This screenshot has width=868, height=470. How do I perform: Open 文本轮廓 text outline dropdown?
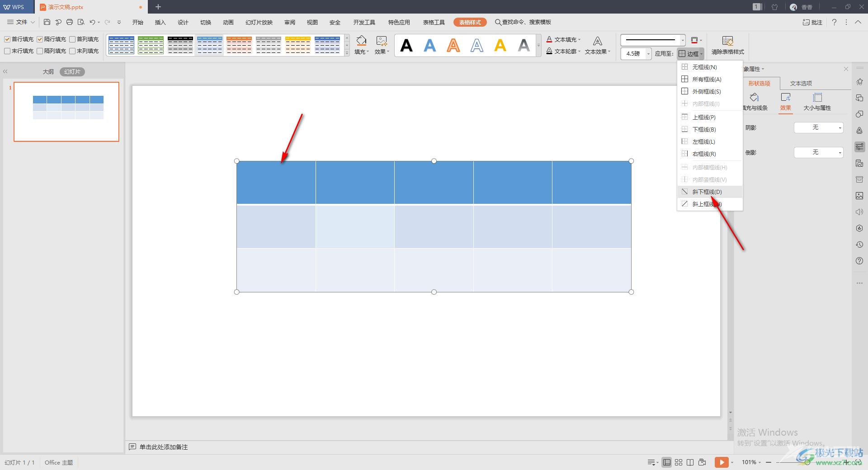pyautogui.click(x=563, y=51)
